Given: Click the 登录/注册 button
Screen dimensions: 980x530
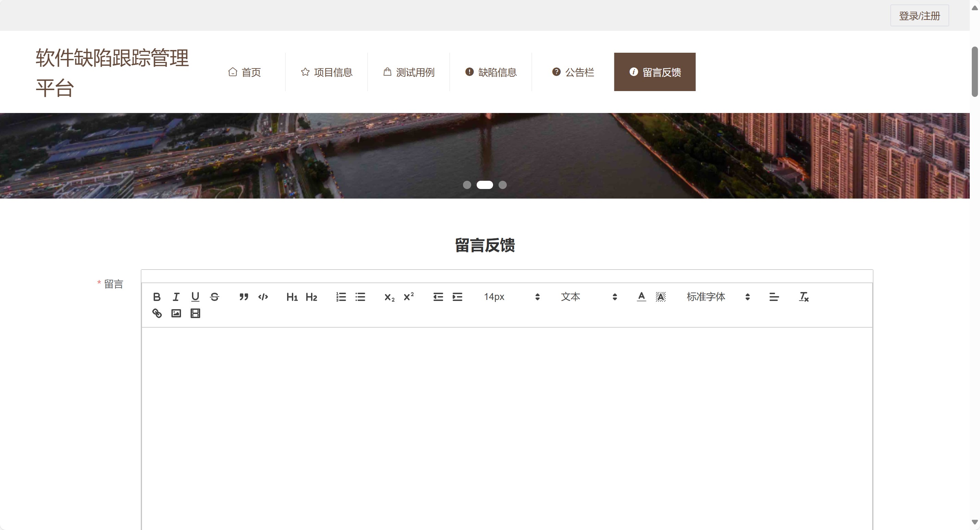Looking at the screenshot, I should [919, 16].
